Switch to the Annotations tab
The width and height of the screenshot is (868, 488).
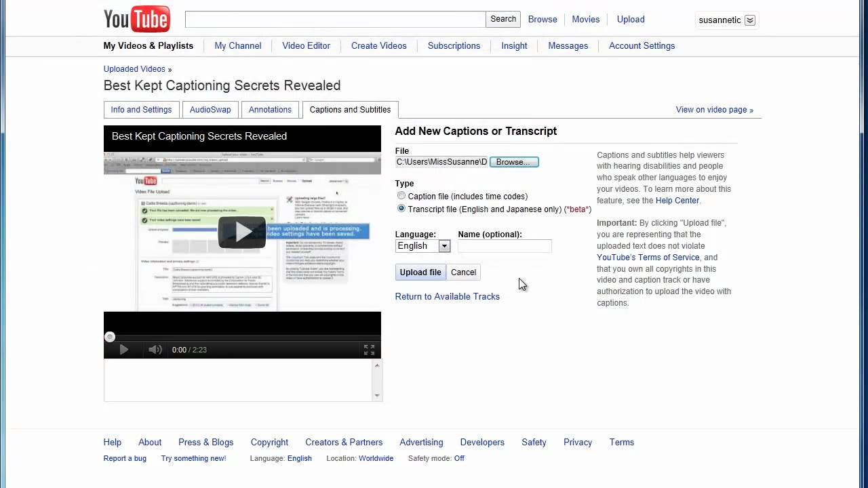[x=270, y=110]
